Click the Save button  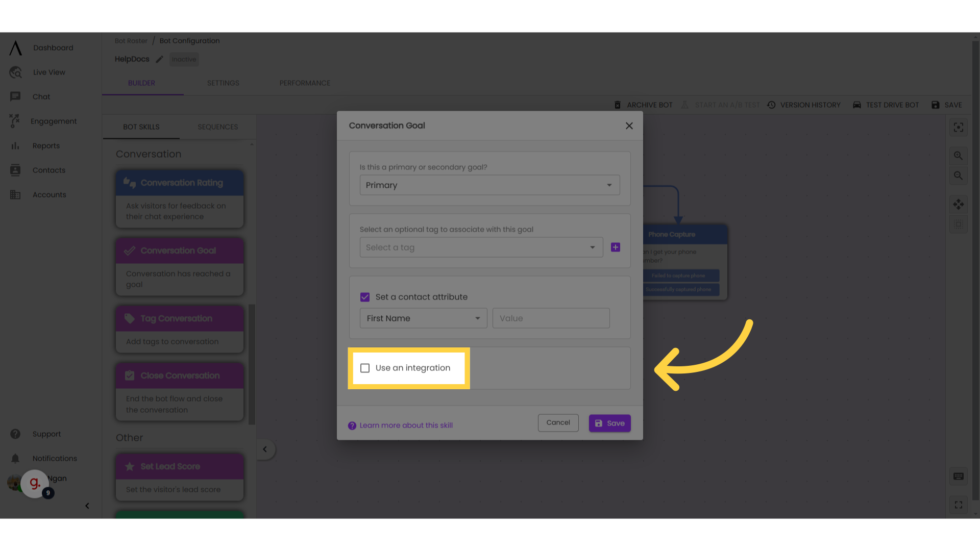tap(609, 422)
